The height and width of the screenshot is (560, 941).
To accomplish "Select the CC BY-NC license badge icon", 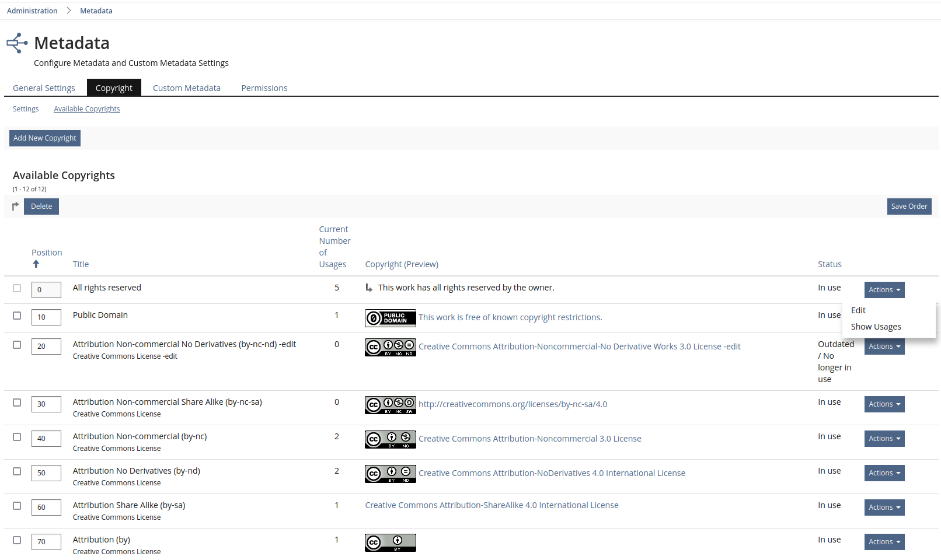I will point(390,439).
